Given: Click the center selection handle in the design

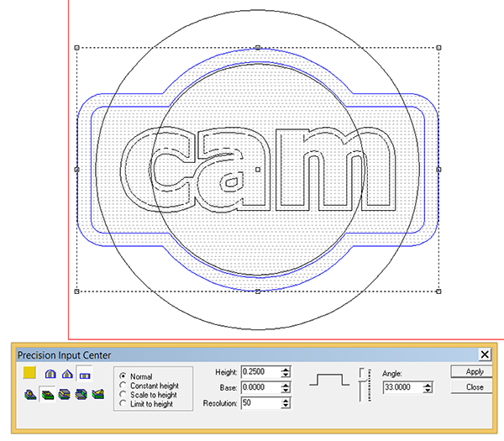Looking at the screenshot, I should [x=258, y=170].
